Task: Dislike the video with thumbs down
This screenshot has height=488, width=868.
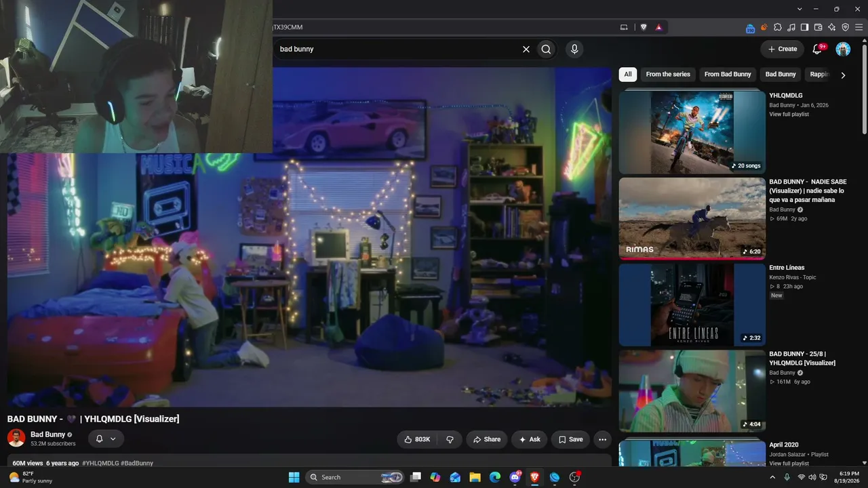Action: point(450,439)
